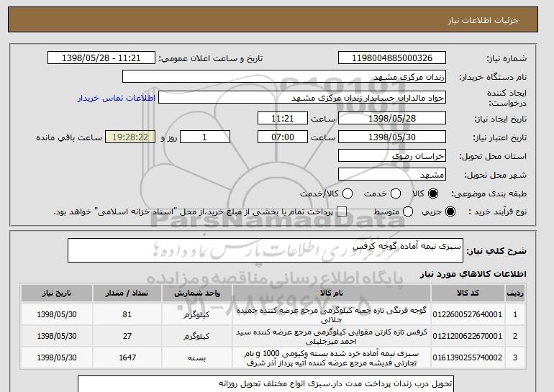
Task: Click the واحد شمارش column header
Action: pos(197,293)
